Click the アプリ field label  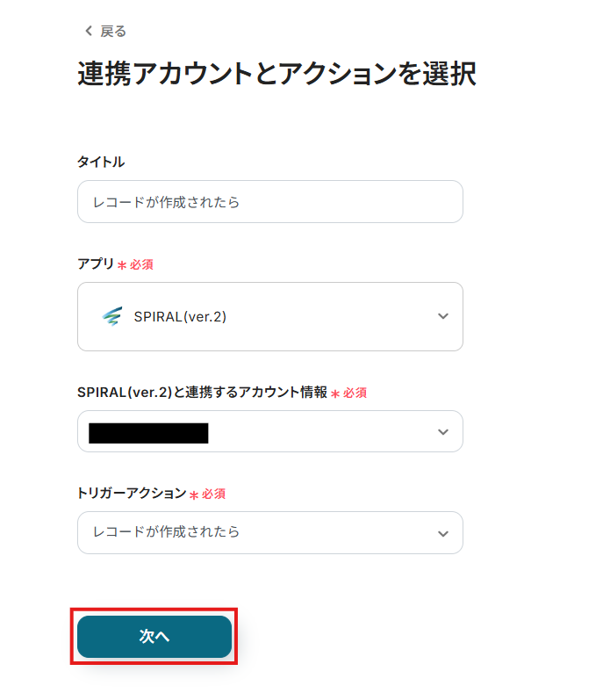point(96,263)
